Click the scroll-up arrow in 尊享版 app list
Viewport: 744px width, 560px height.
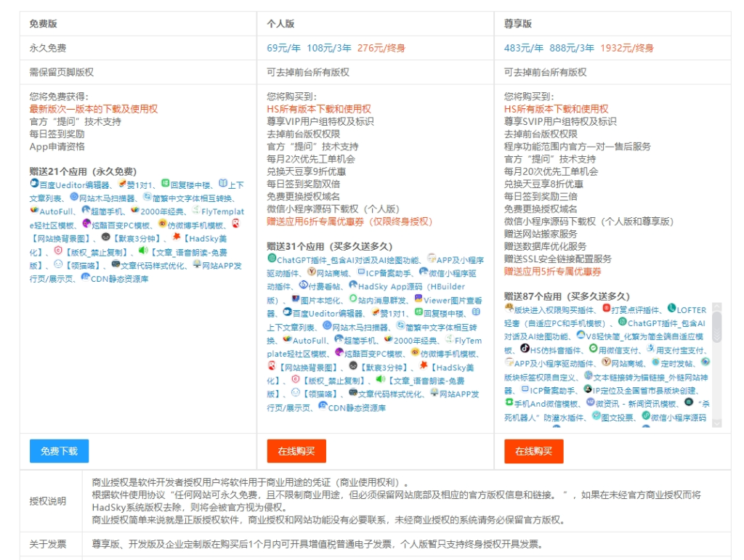716,307
